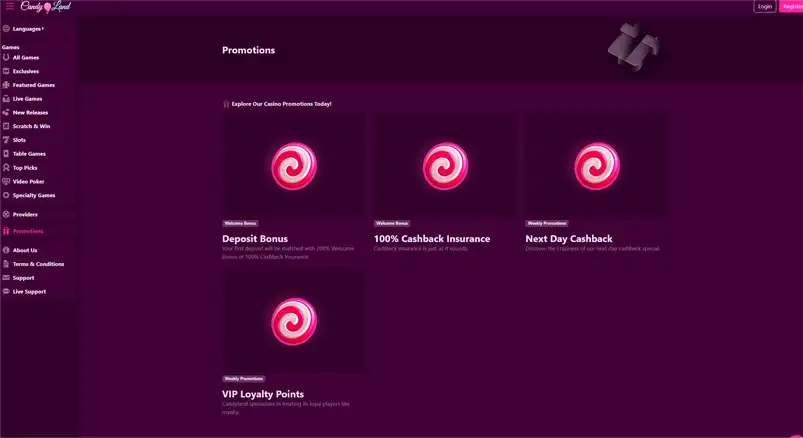Expand the Languages dropdown
803x438 pixels.
pos(28,29)
